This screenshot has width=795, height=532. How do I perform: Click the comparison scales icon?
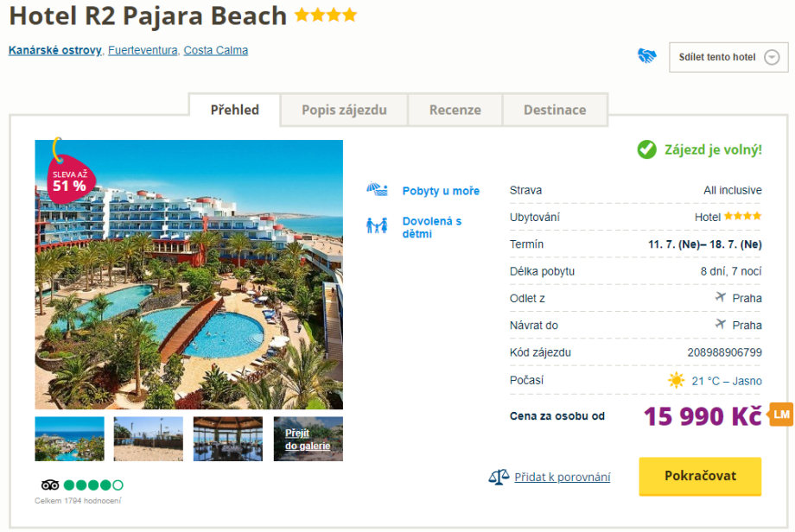[x=499, y=477]
